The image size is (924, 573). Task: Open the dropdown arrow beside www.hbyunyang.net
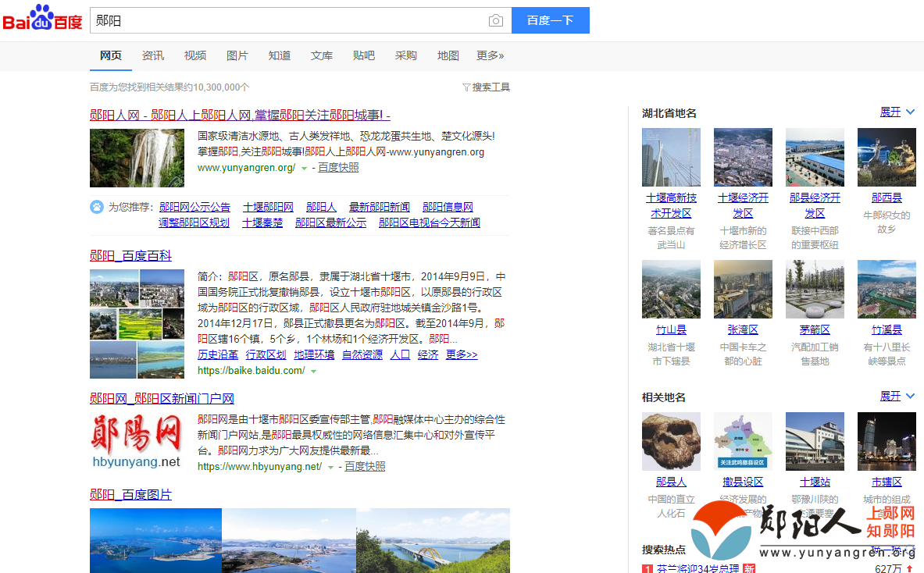click(x=330, y=467)
